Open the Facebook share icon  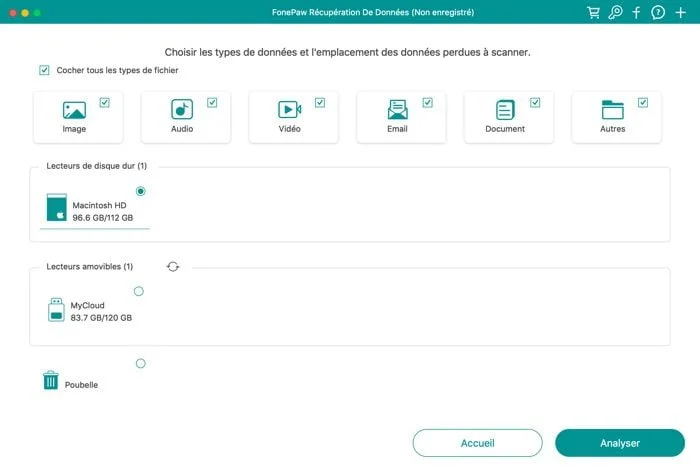pyautogui.click(x=636, y=12)
